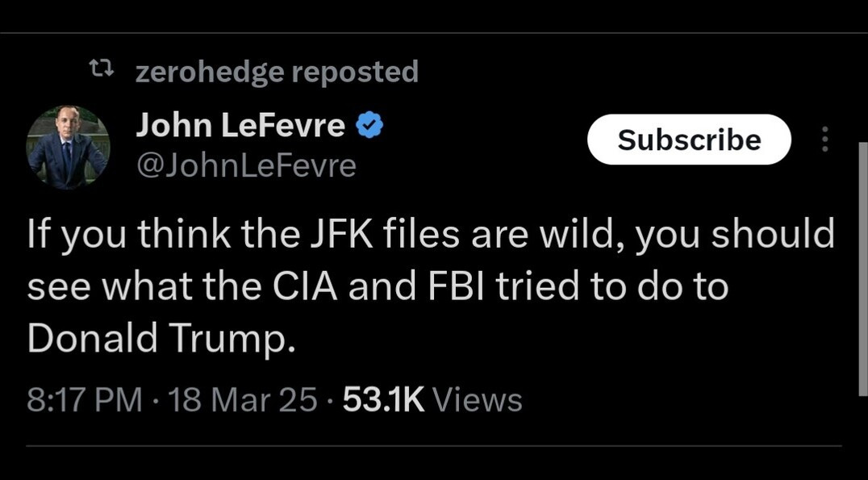Click the 53.1K view count number
Image resolution: width=868 pixels, height=480 pixels.
point(383,400)
